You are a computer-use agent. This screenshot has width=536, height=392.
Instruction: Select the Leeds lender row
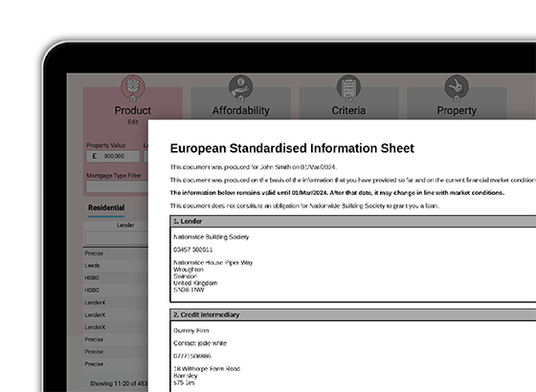pyautogui.click(x=116, y=266)
